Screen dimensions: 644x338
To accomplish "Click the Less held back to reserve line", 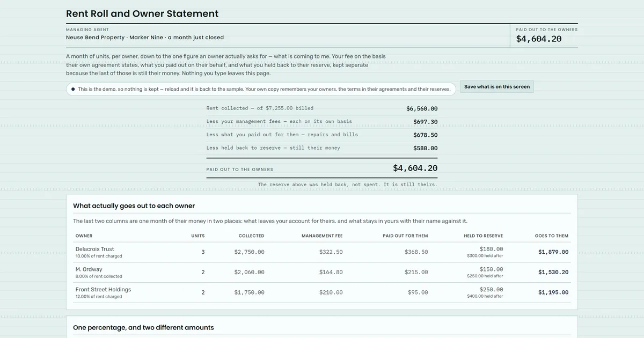I will click(x=273, y=148).
